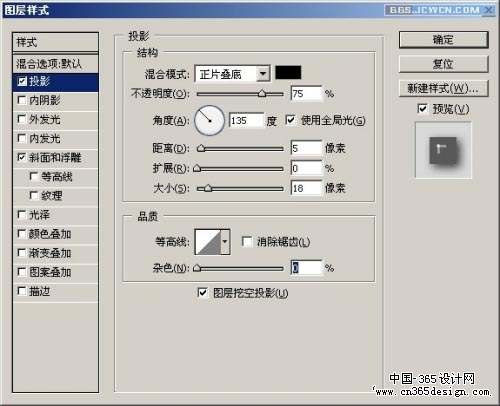This screenshot has height=406, width=500.
Task: Toggle the 使用全局光 checkbox
Action: [x=290, y=120]
